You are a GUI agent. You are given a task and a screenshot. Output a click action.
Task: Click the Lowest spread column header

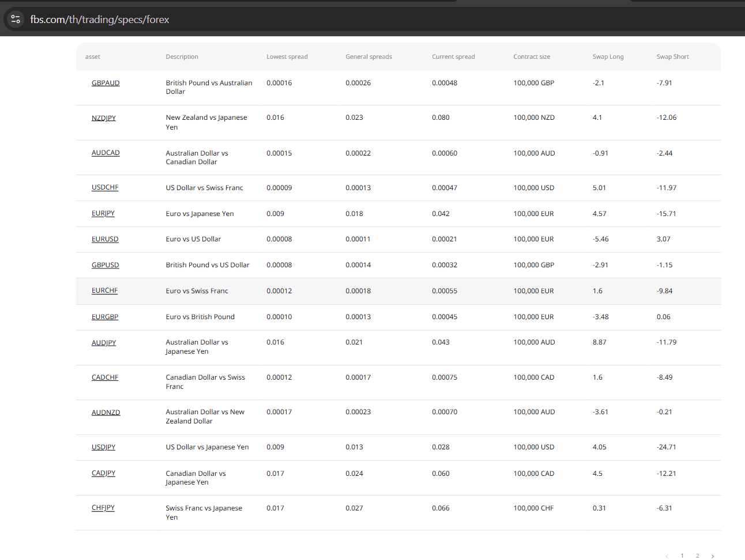click(x=287, y=56)
